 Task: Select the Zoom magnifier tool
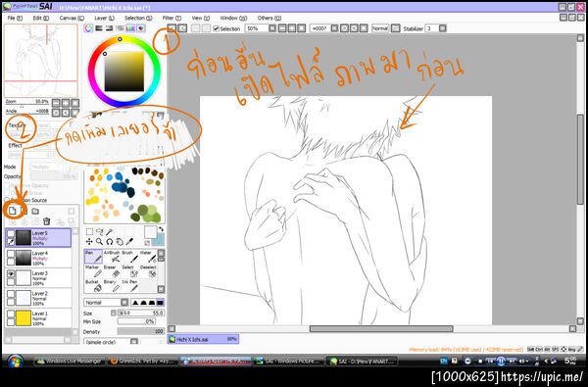(x=99, y=241)
